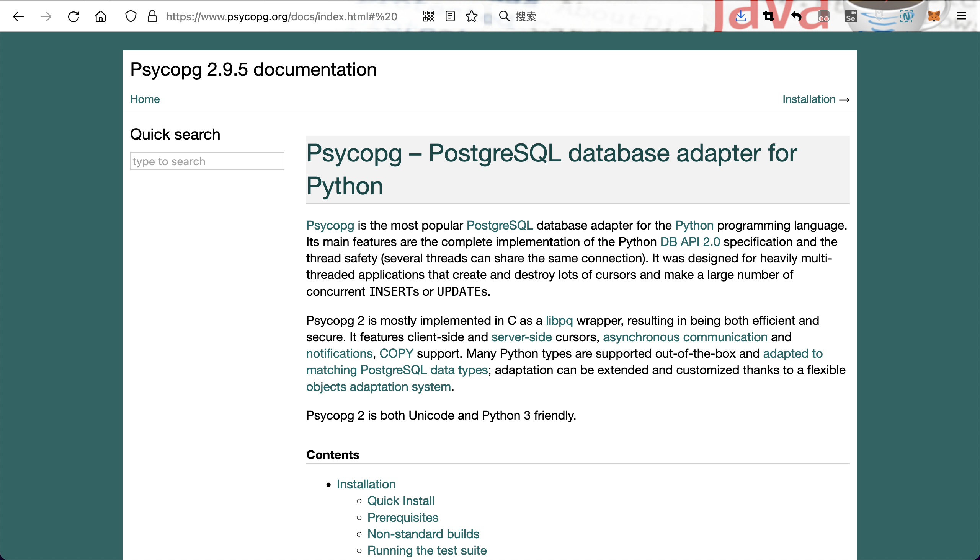Viewport: 980px width, 560px height.
Task: Click the Contents heading
Action: click(x=333, y=455)
